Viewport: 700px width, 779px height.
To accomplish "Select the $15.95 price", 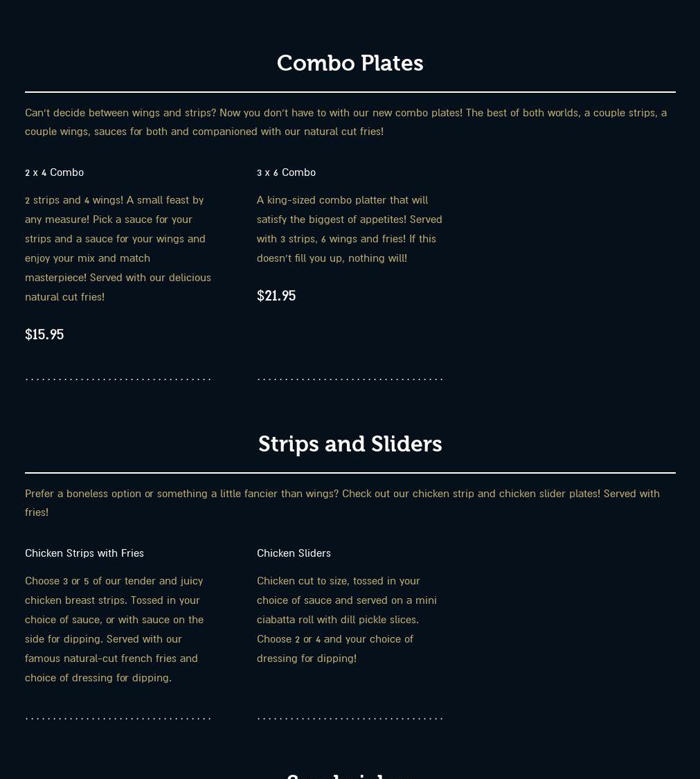I will coord(44,334).
